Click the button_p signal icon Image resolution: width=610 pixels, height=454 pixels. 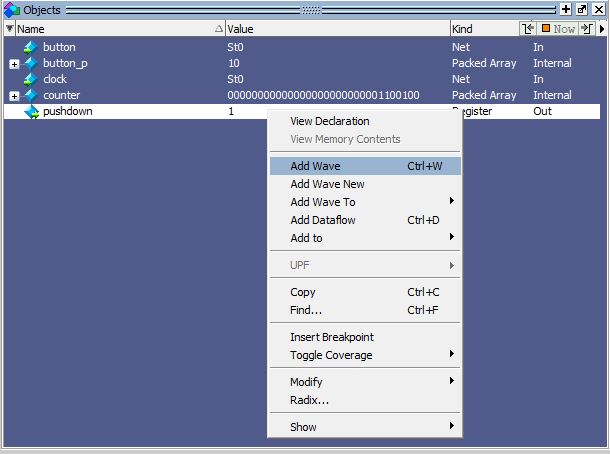[30, 63]
